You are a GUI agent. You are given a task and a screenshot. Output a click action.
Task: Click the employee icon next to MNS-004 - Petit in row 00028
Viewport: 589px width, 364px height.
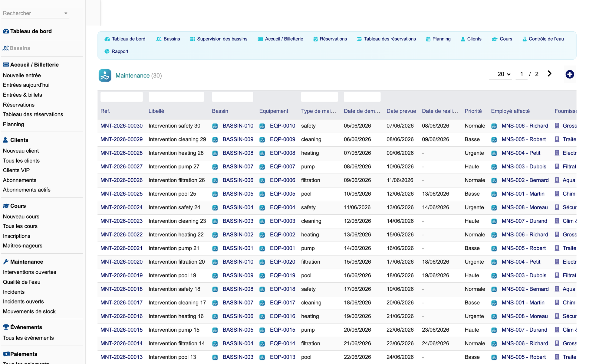click(494, 153)
